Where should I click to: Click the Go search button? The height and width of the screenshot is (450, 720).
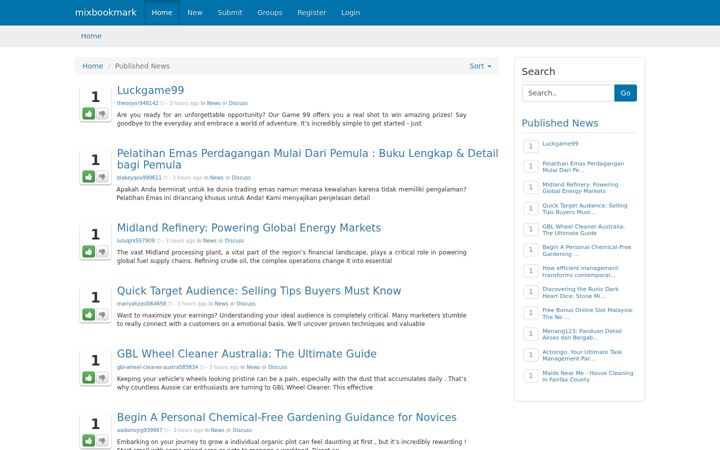click(x=625, y=93)
